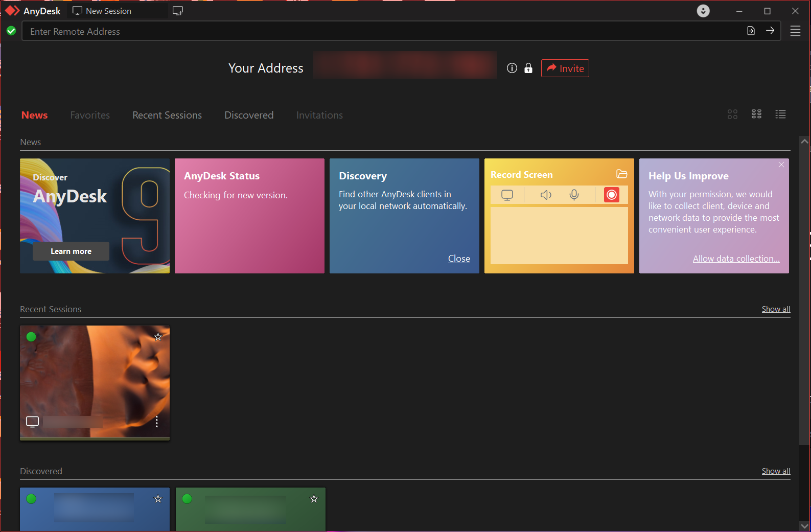This screenshot has height=532, width=811.
Task: Click the lock icon next to address
Action: [528, 68]
